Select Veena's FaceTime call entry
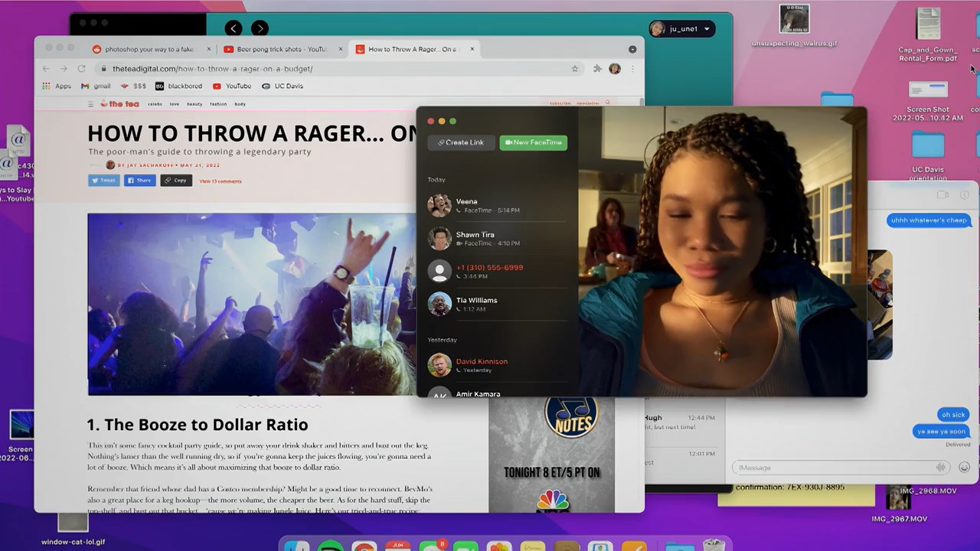The image size is (980, 551). [498, 205]
